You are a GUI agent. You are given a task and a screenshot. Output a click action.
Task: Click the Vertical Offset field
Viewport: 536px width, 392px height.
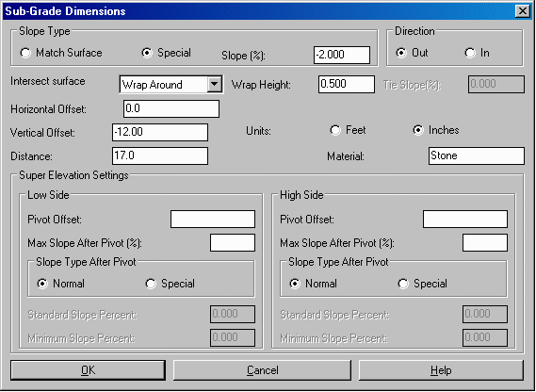pos(160,132)
